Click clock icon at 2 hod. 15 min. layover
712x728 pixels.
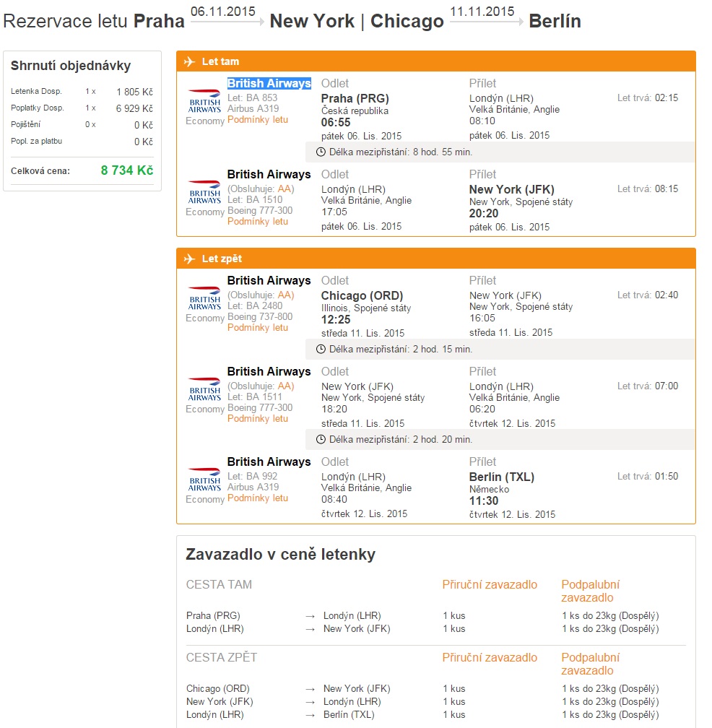click(321, 349)
